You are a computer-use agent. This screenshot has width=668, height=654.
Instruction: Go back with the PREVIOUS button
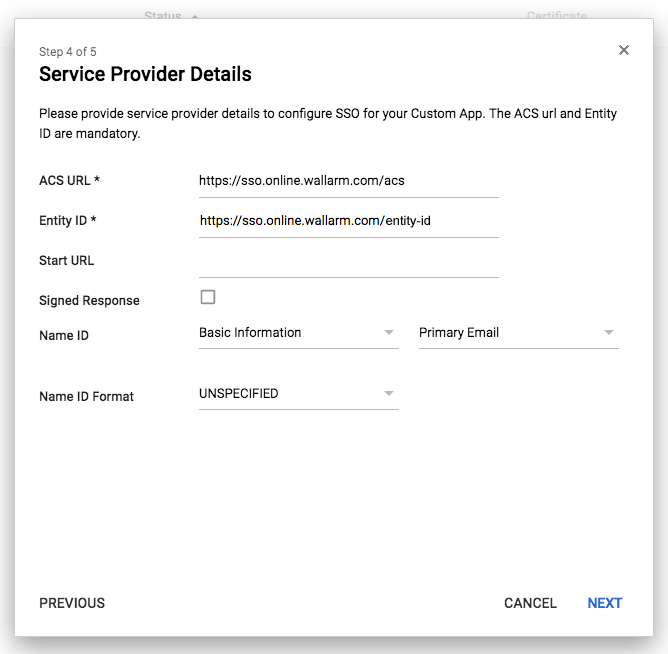pyautogui.click(x=72, y=603)
